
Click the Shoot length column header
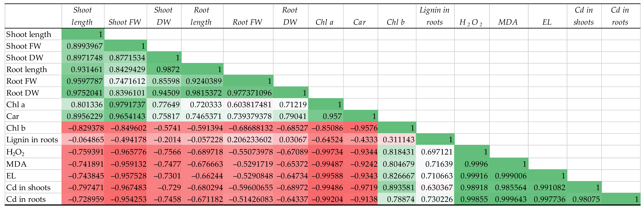tap(82, 16)
